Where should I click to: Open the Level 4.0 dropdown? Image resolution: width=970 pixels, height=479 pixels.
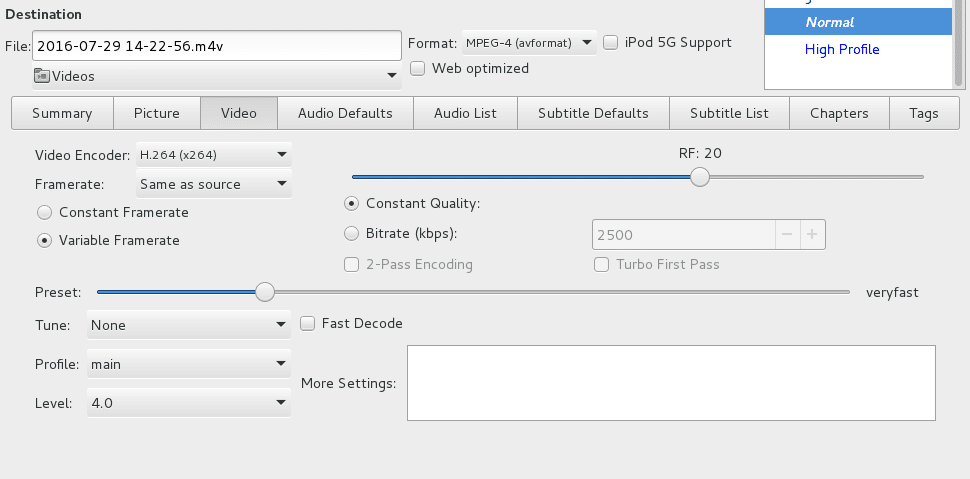tap(188, 403)
